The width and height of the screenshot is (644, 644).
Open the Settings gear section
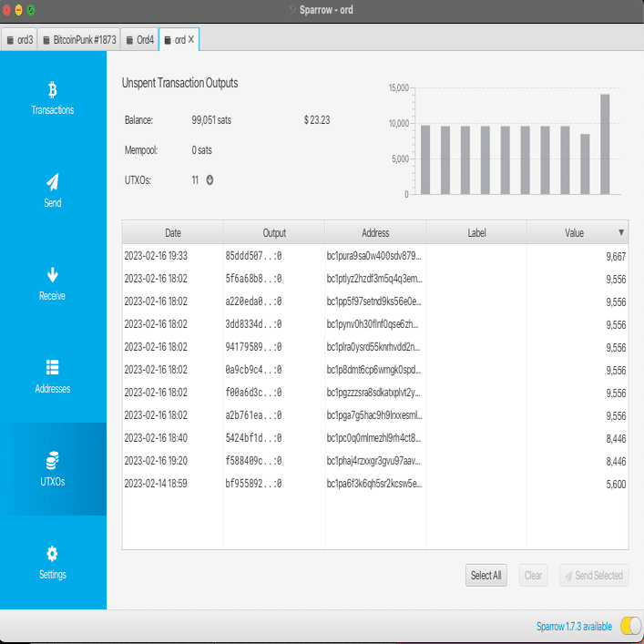coord(53,562)
